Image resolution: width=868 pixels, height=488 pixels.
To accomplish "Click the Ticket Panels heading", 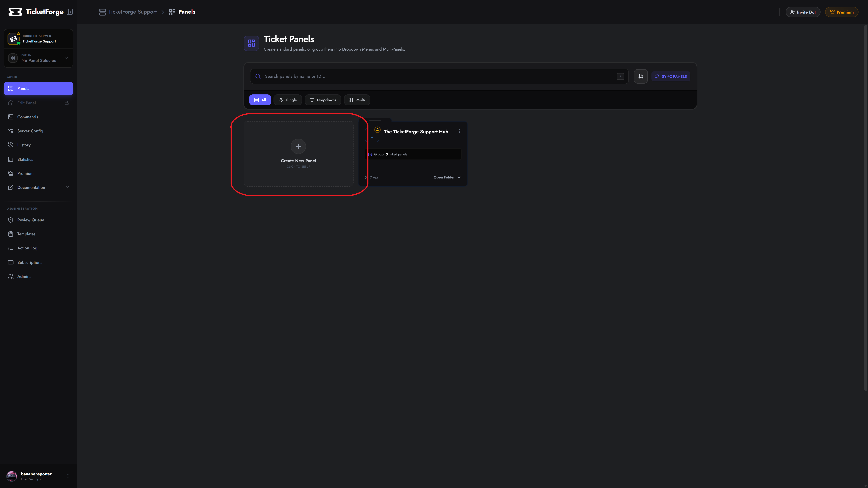I will pos(289,39).
